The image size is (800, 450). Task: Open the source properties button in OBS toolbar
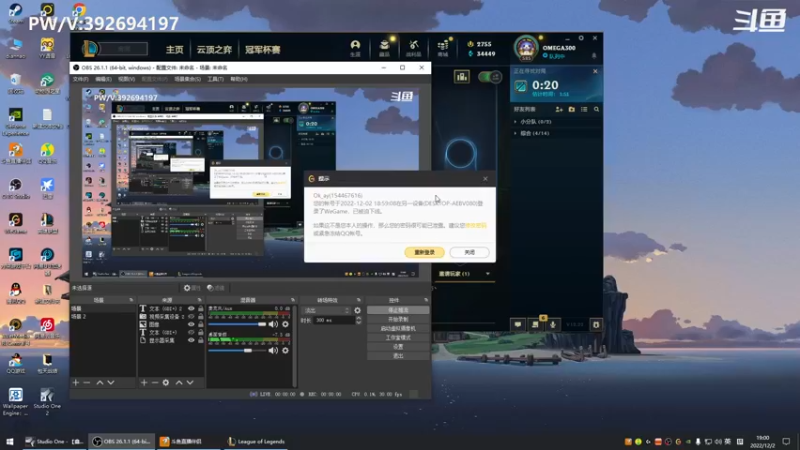click(x=192, y=288)
